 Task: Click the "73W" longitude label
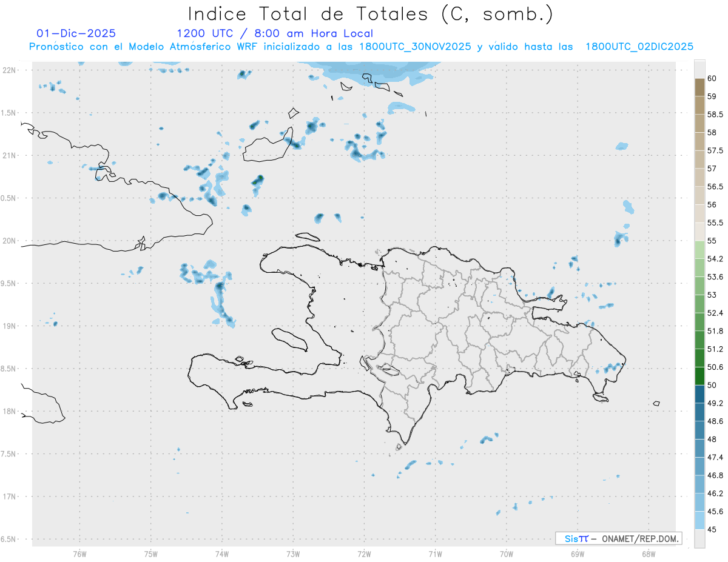(x=292, y=554)
